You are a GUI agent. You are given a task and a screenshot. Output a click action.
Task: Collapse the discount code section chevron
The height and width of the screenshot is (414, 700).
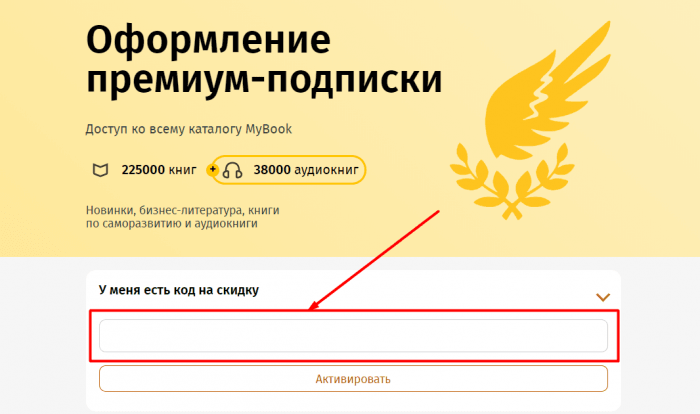pos(602,297)
